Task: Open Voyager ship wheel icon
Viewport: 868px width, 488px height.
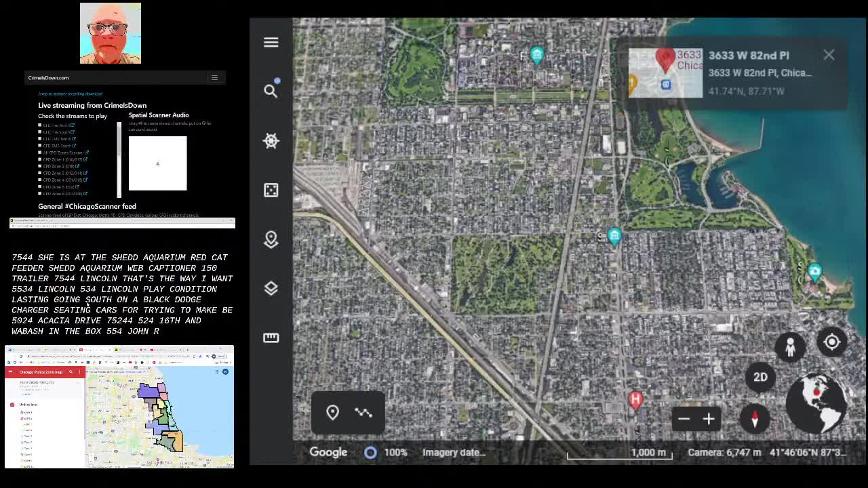Action: pos(271,140)
